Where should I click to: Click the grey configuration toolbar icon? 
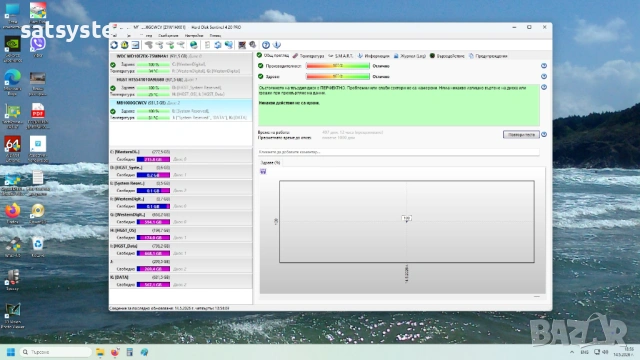click(x=253, y=45)
